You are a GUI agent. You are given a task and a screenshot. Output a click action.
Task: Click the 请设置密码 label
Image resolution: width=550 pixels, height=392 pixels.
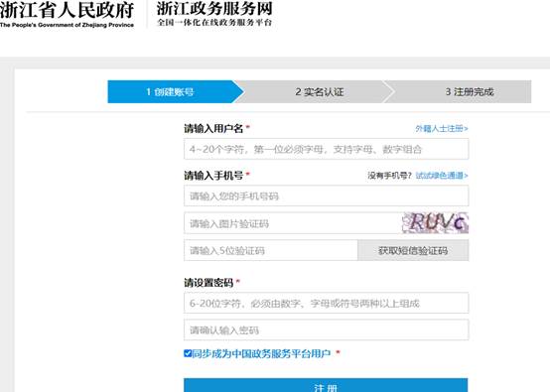[x=208, y=282]
